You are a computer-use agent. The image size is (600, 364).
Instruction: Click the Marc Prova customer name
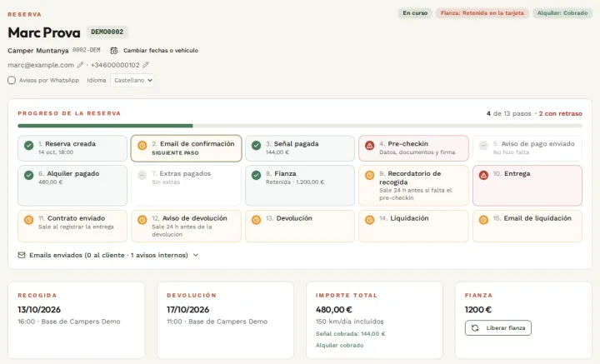pyautogui.click(x=44, y=32)
